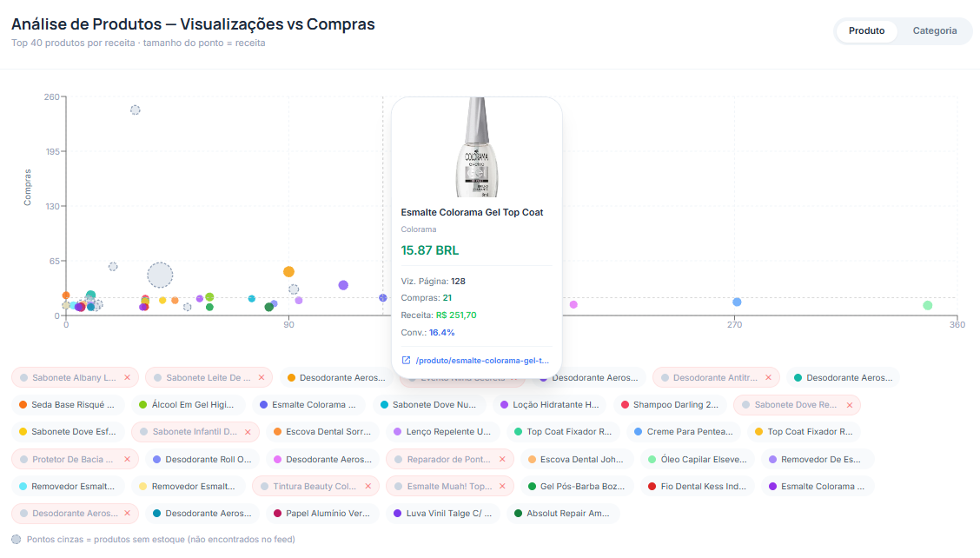980x558 pixels.
Task: Click the Colorama nail polish product image
Action: 476,148
